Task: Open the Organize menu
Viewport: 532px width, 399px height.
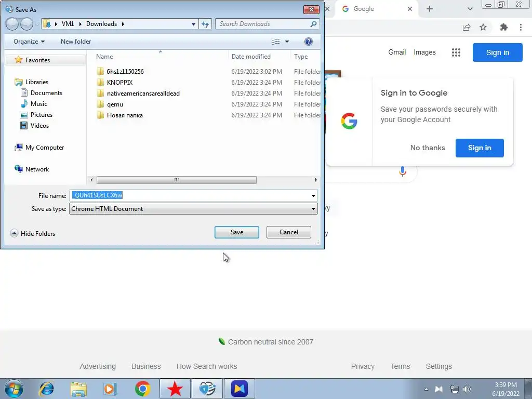Action: [x=29, y=42]
